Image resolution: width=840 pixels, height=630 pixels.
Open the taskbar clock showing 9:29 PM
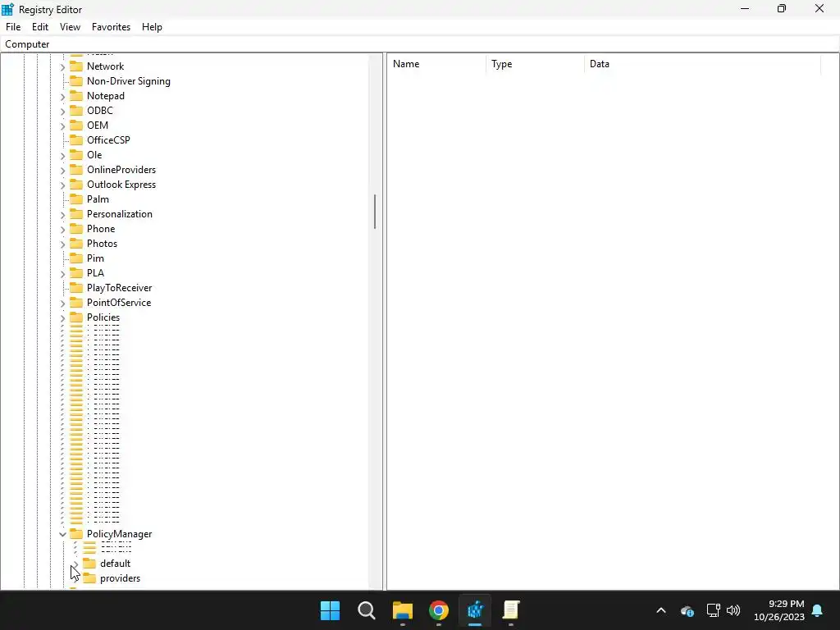779,610
